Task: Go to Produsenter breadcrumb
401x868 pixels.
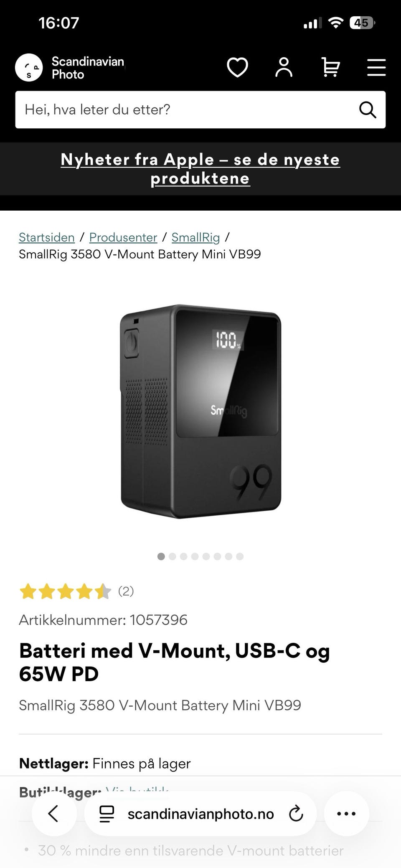Action: pyautogui.click(x=123, y=237)
